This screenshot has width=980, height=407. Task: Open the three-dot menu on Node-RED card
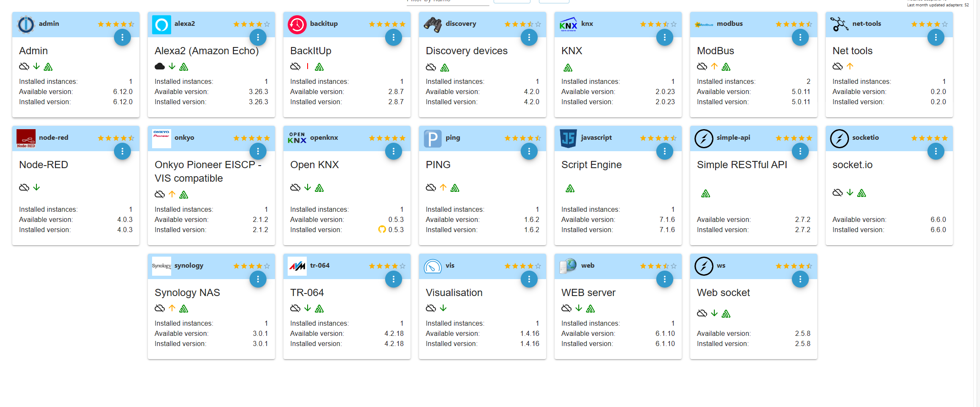click(122, 151)
